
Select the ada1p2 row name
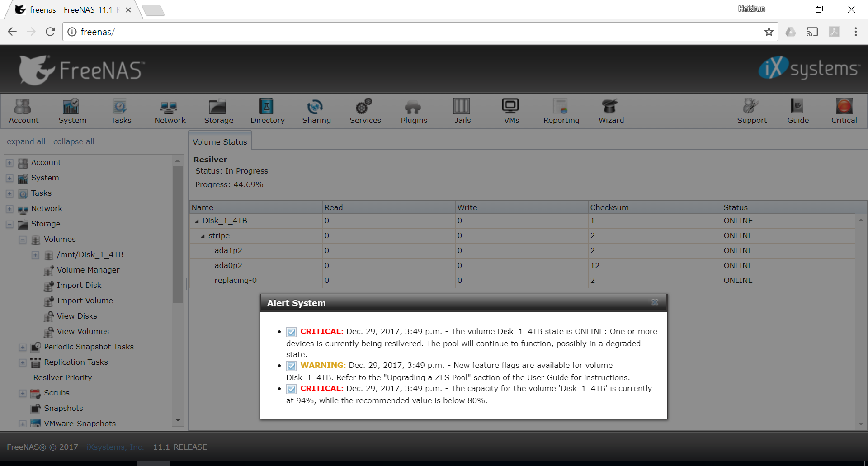[x=228, y=250]
